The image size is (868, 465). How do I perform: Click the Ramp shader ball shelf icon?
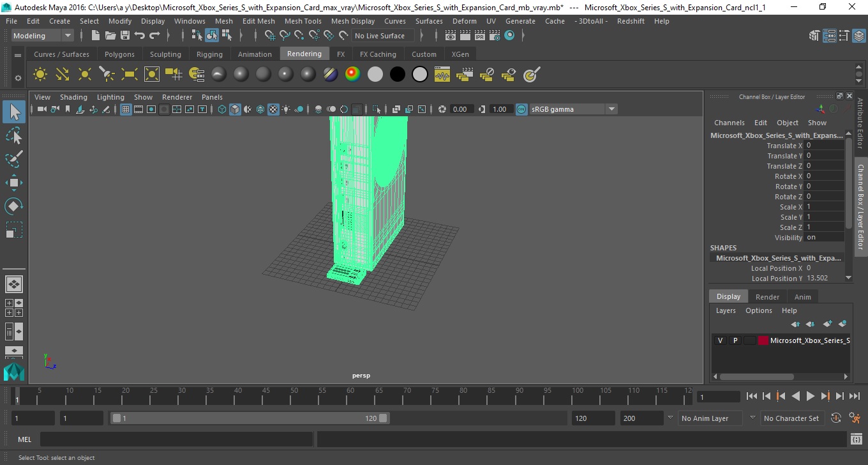353,75
